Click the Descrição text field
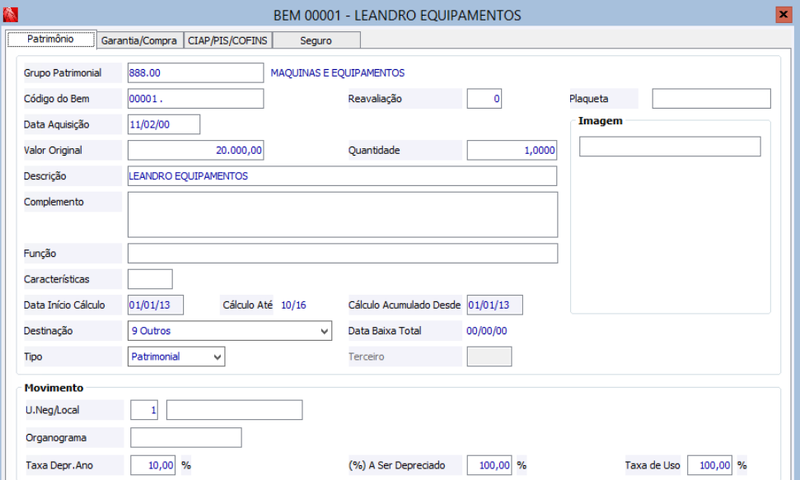The height and width of the screenshot is (480, 800). point(342,176)
